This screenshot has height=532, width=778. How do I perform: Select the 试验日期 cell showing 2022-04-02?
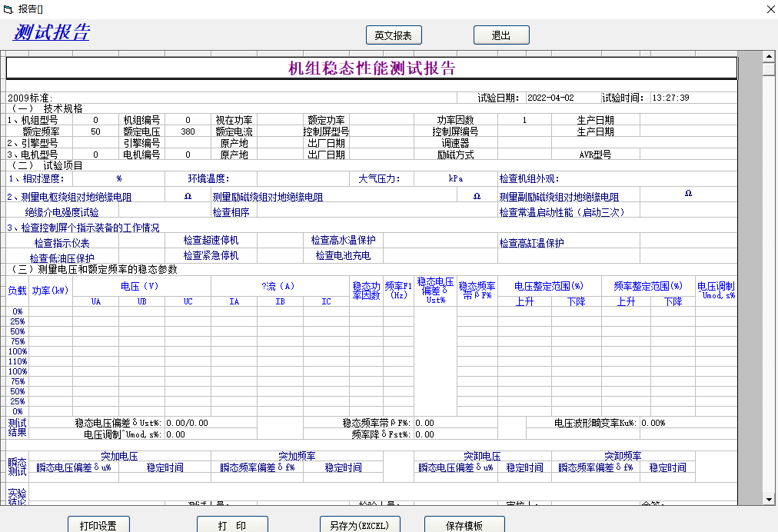[561, 98]
